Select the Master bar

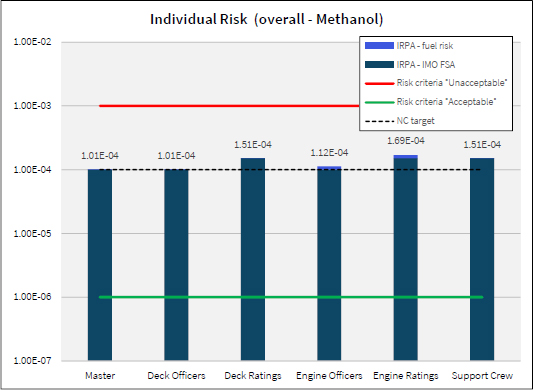point(100,265)
